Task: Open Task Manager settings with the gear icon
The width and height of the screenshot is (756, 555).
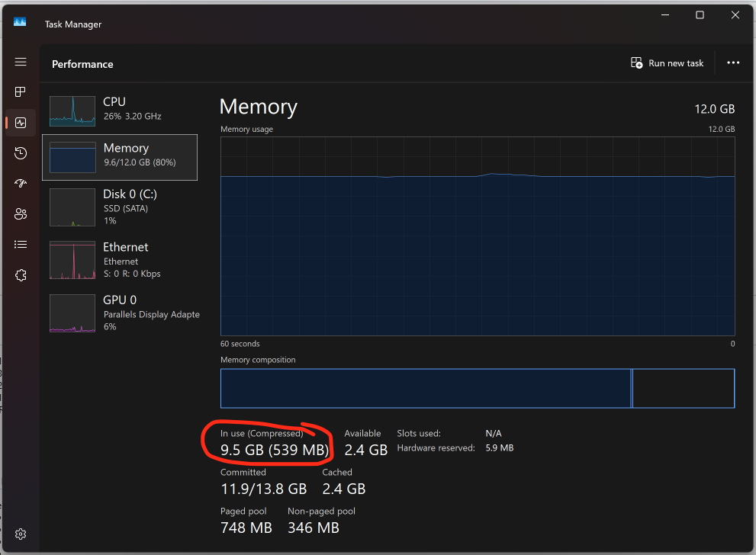Action: pos(21,534)
